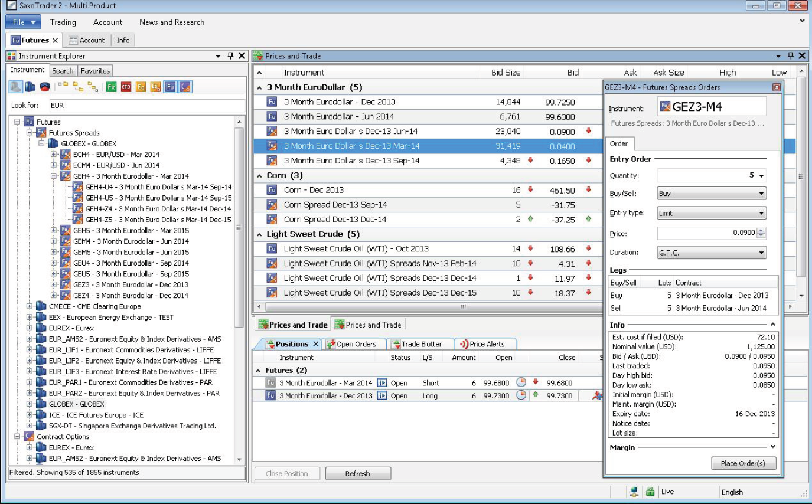Open the Quantity dropdown in order dialog

[761, 176]
